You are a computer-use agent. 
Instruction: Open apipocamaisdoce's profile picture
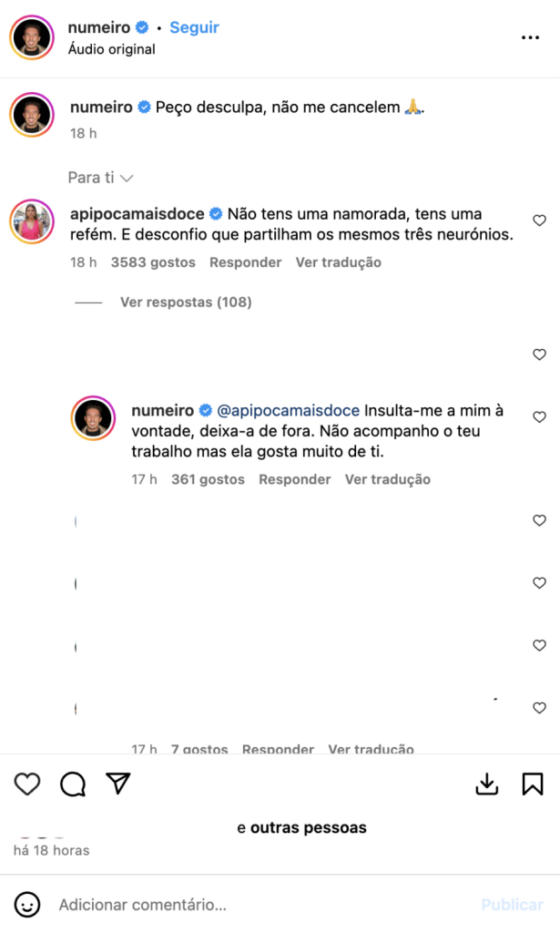click(32, 221)
